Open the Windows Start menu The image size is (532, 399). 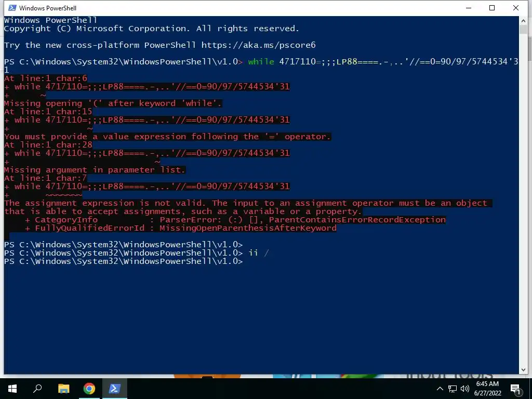pos(12,389)
